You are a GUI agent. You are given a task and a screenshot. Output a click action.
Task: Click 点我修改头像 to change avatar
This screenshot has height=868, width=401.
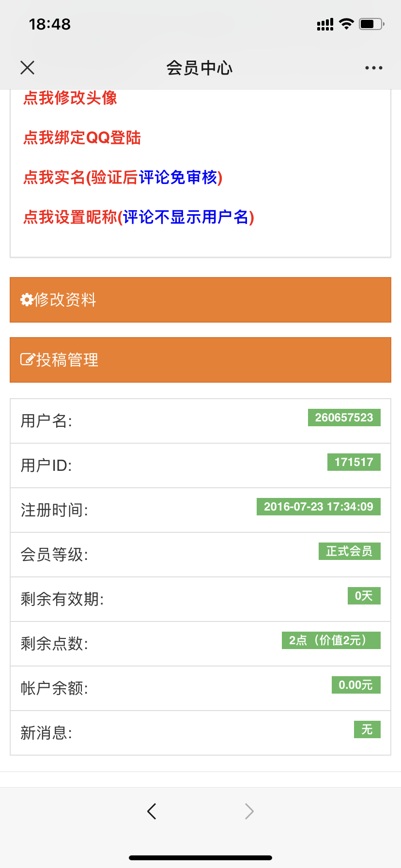pos(70,98)
